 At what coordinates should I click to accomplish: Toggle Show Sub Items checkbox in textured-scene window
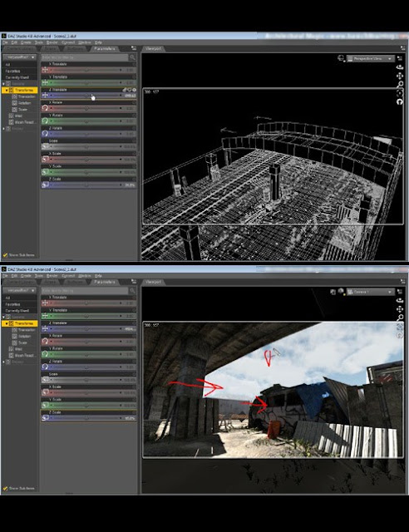(x=5, y=488)
